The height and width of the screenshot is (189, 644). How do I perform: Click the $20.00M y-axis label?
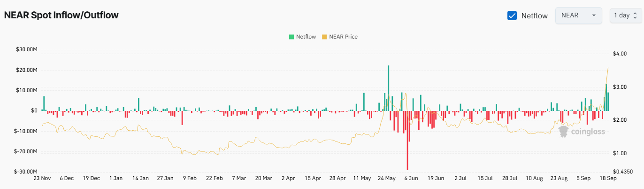click(27, 70)
